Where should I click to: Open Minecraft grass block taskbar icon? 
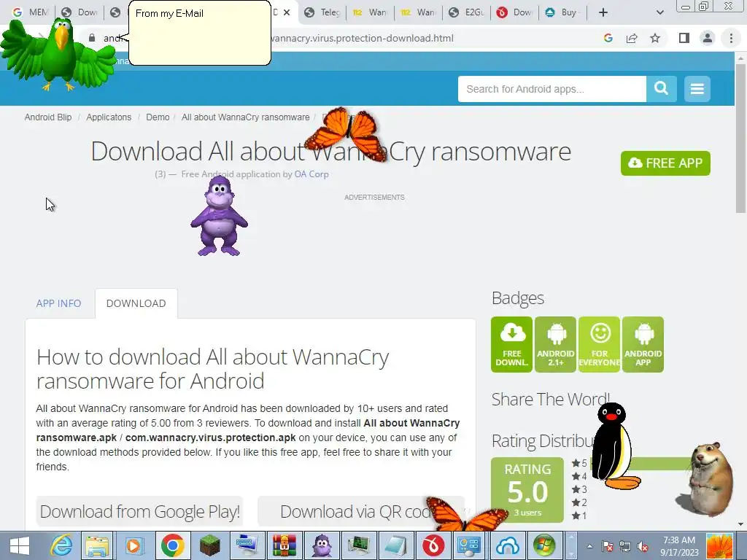209,545
